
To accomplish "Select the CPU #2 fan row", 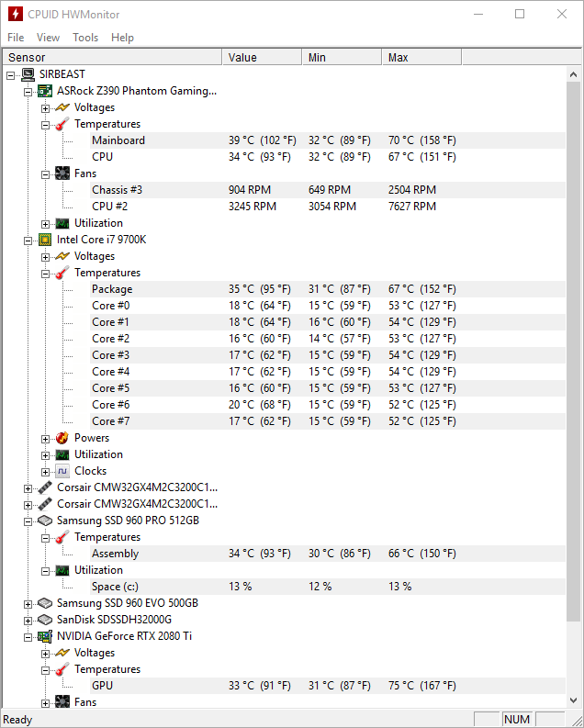I will coord(328,207).
